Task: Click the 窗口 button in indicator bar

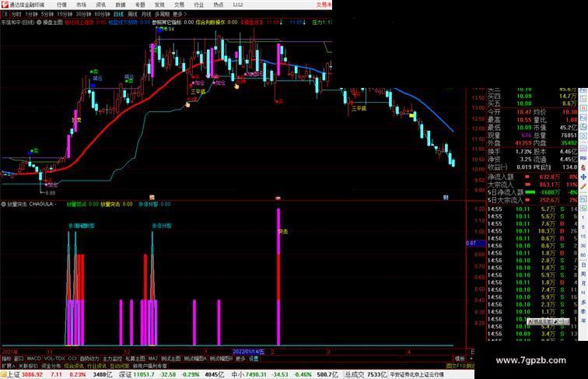Action: (19, 359)
